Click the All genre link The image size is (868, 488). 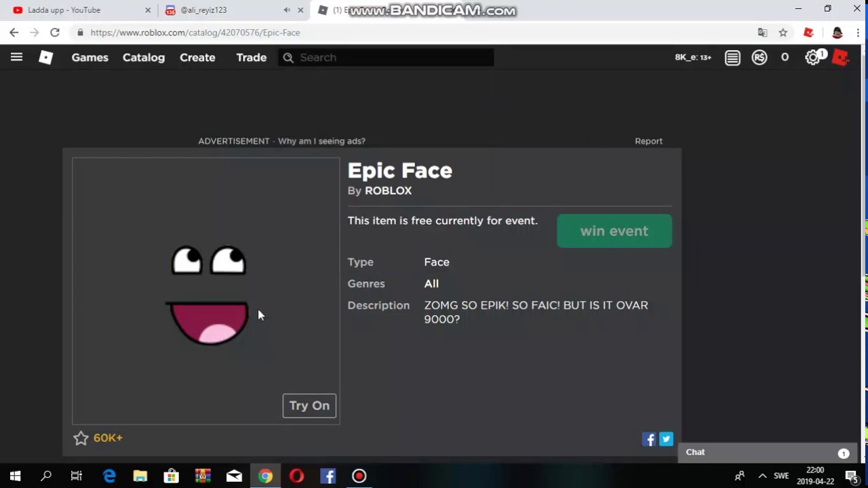click(431, 284)
